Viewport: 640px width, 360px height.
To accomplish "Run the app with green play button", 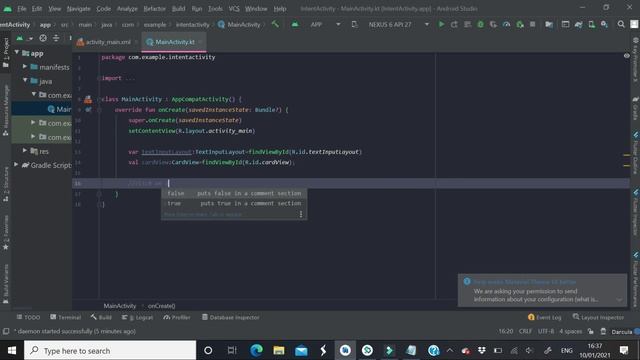I will 441,24.
